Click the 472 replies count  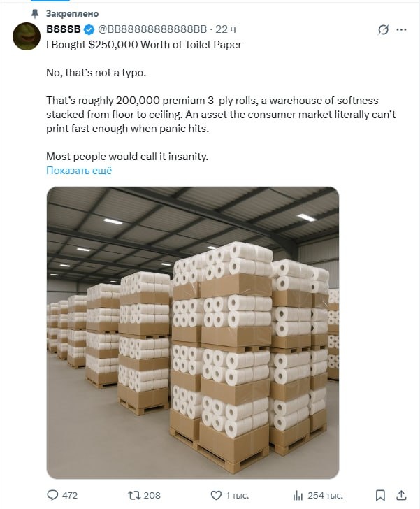(70, 495)
